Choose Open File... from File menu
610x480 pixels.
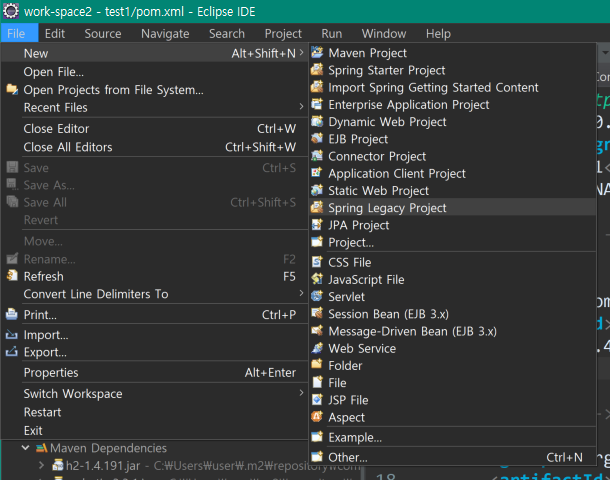154,72
